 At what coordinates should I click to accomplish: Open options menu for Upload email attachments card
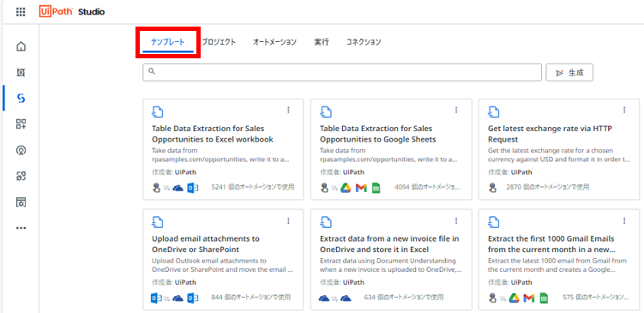click(x=288, y=220)
